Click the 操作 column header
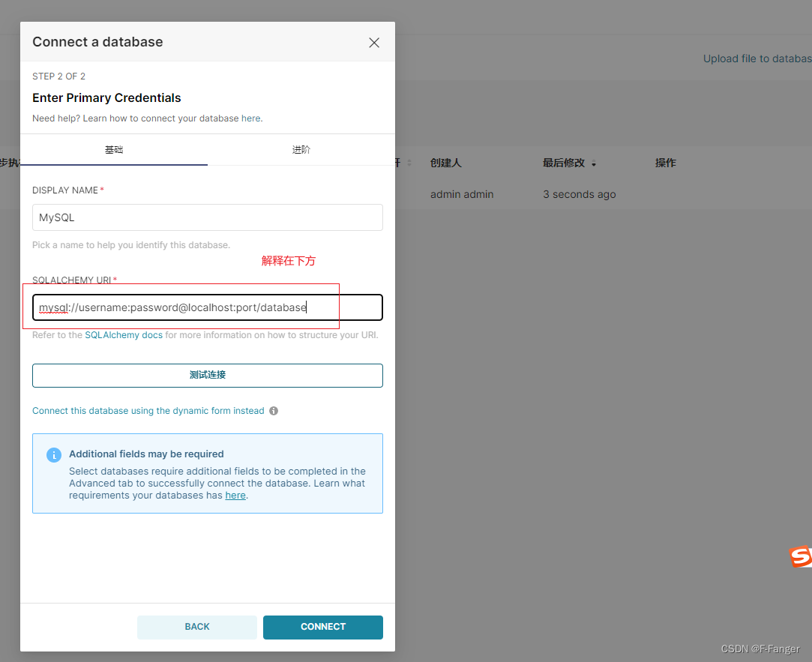 666,163
